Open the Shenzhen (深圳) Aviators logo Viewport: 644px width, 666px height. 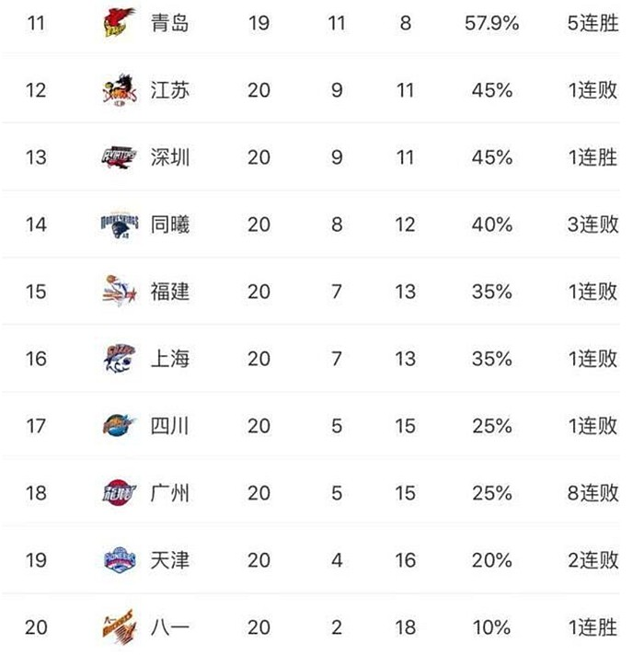tap(120, 157)
